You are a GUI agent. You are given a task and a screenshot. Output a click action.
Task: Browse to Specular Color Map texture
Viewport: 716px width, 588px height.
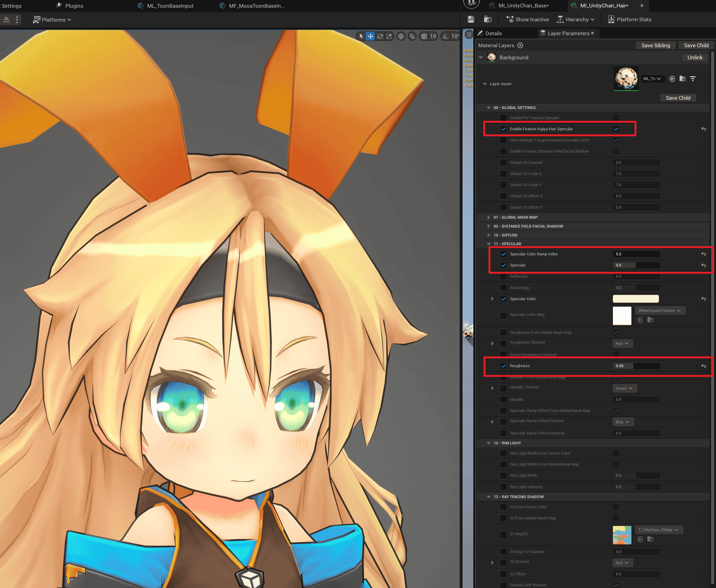(650, 320)
